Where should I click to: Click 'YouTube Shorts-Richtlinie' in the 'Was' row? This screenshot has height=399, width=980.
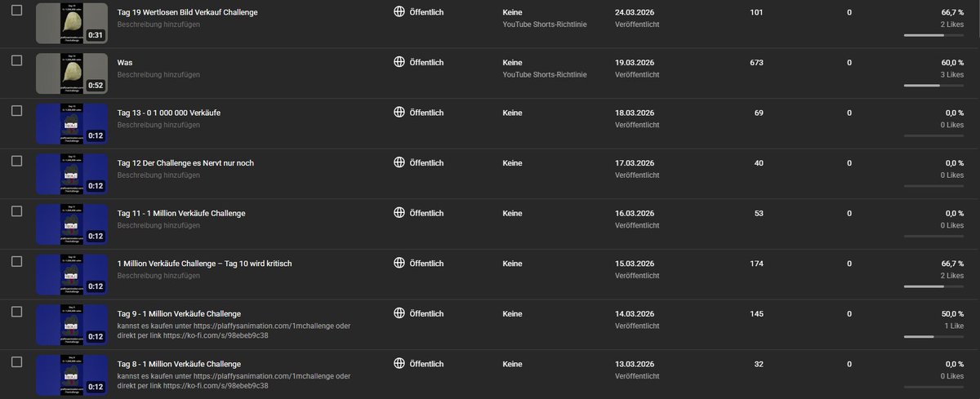click(x=545, y=75)
